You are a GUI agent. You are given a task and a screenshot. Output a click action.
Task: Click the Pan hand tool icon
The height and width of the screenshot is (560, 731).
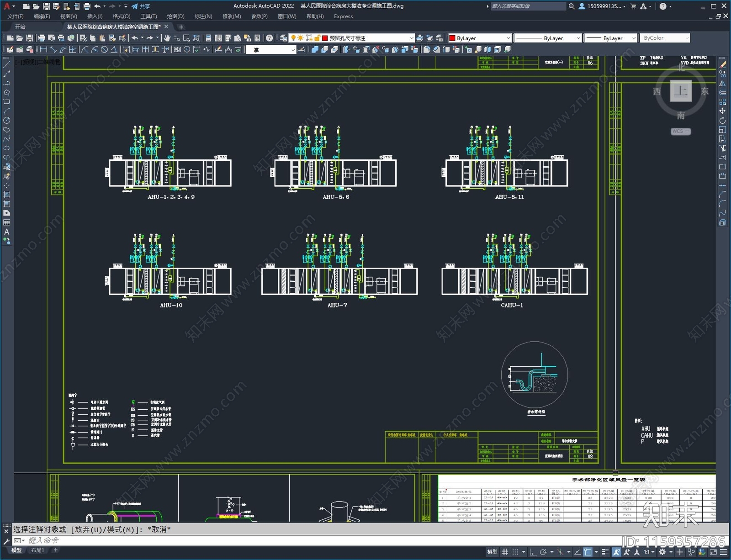pos(167,38)
